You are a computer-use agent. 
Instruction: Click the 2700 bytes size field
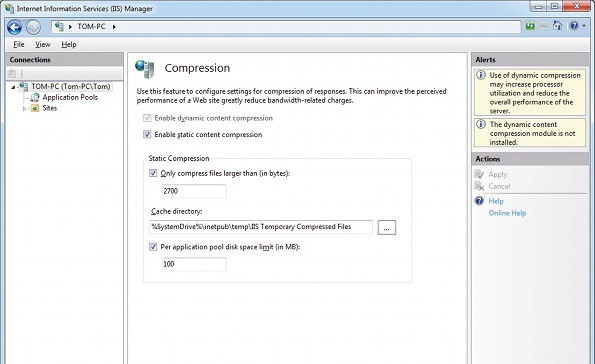click(x=194, y=191)
